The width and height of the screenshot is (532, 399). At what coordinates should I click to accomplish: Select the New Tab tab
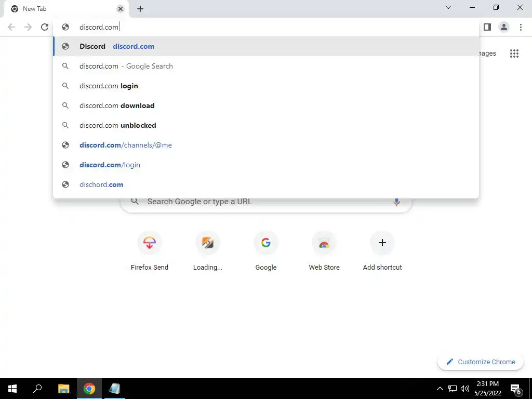tap(66, 9)
